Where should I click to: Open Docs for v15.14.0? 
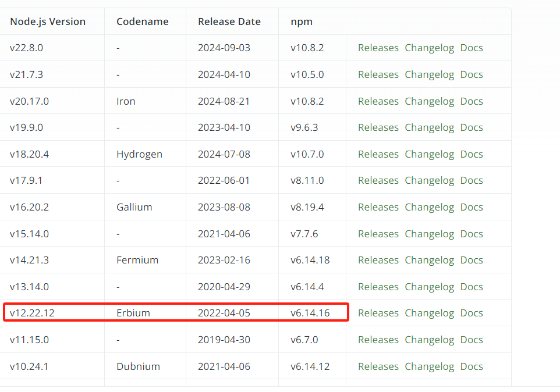[x=472, y=234]
